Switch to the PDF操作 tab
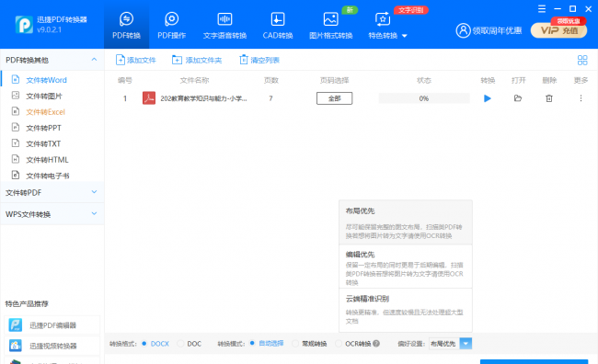598x364 pixels. [172, 25]
